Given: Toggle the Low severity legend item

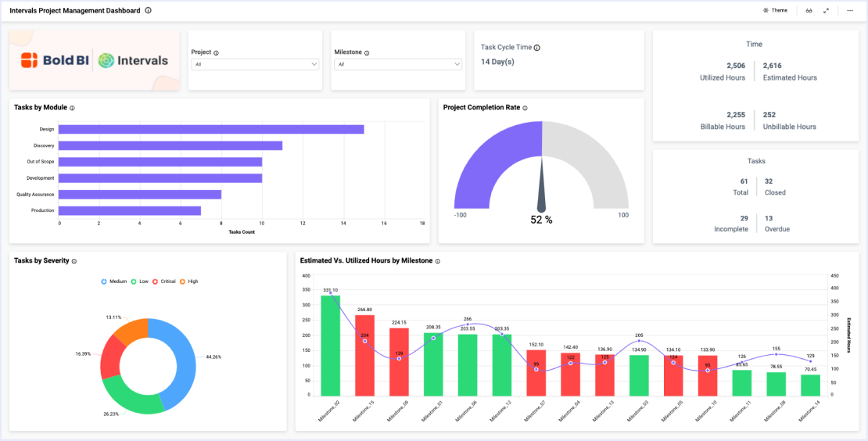Looking at the screenshot, I should 140,281.
